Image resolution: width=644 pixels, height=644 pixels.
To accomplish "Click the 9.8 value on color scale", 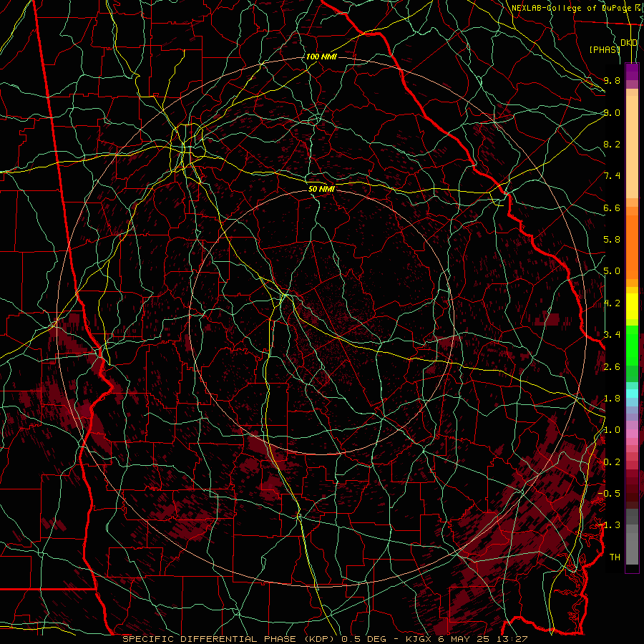I will [612, 80].
